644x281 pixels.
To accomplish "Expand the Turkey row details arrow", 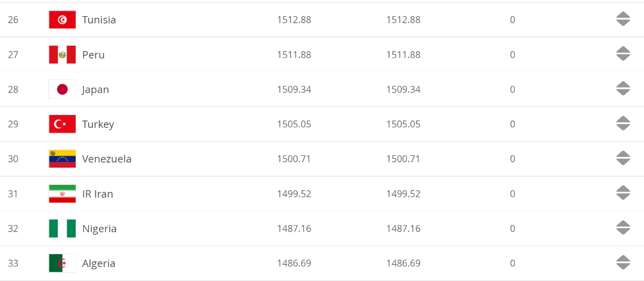I will click(623, 124).
